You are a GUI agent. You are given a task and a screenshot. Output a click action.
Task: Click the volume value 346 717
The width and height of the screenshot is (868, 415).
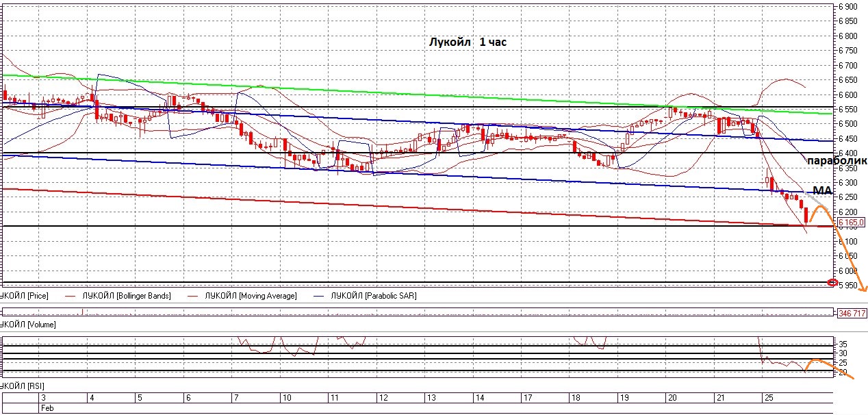pyautogui.click(x=852, y=313)
